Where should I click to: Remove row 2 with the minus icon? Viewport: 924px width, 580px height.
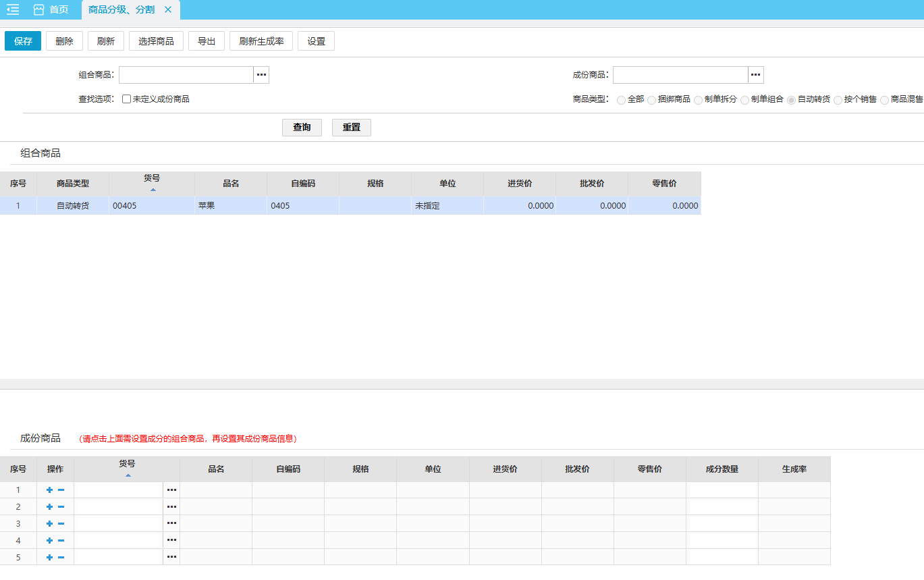61,506
